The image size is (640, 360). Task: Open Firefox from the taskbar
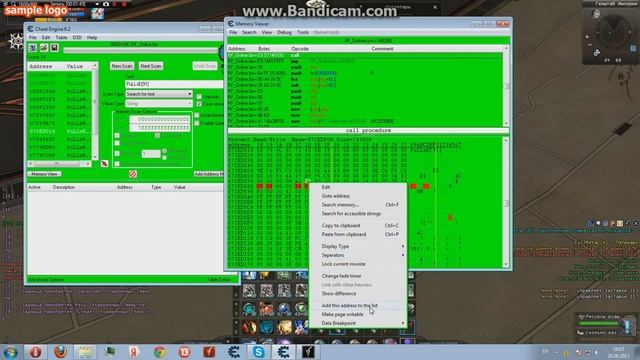[60, 352]
